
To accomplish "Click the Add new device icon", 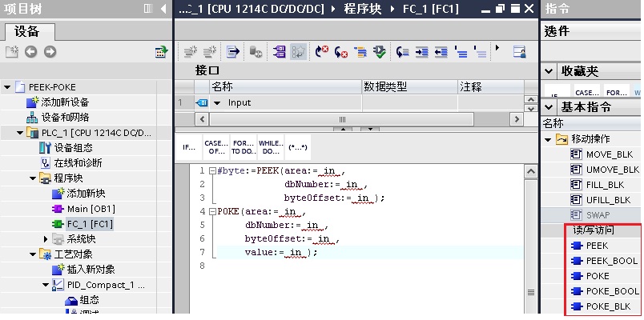I will coord(32,102).
